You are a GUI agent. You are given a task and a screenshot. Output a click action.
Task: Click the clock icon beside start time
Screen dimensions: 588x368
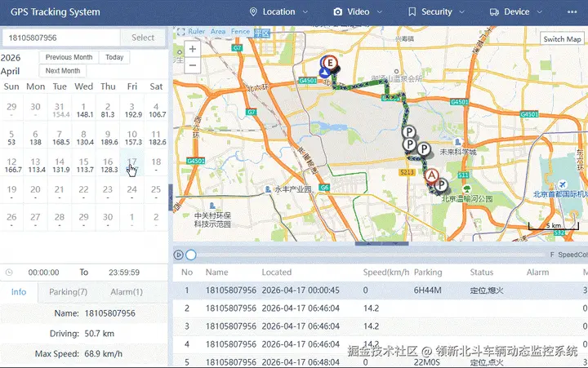9,273
